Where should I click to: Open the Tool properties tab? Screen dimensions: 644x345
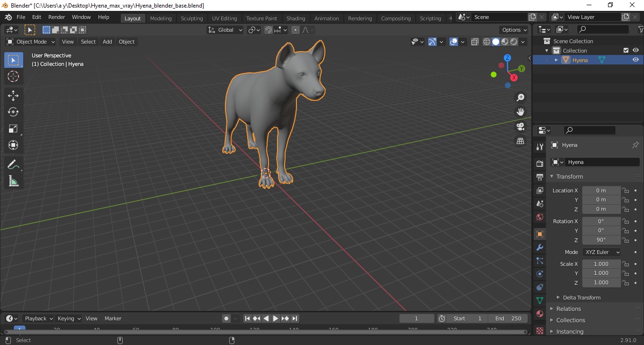coord(540,146)
